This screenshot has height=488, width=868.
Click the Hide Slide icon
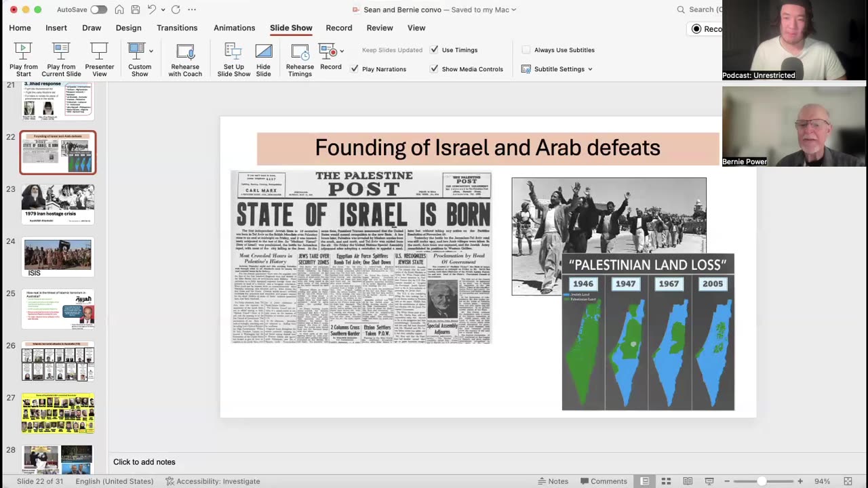[x=263, y=51]
